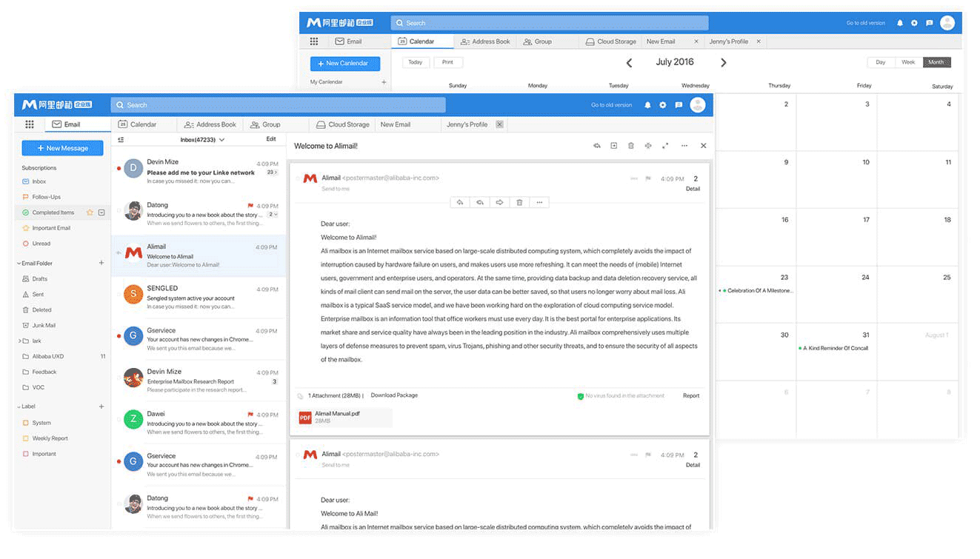The height and width of the screenshot is (559, 980).
Task: Go to the previous month in the Calendar window
Action: [x=630, y=63]
